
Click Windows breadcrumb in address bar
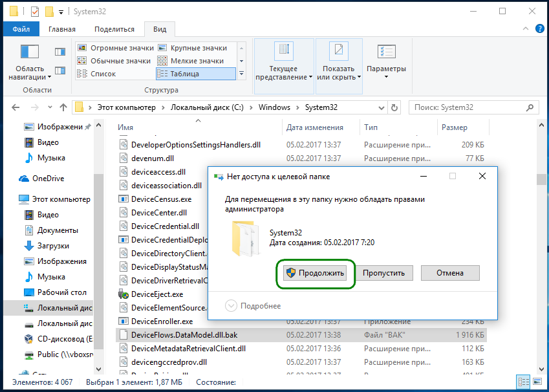coord(274,107)
